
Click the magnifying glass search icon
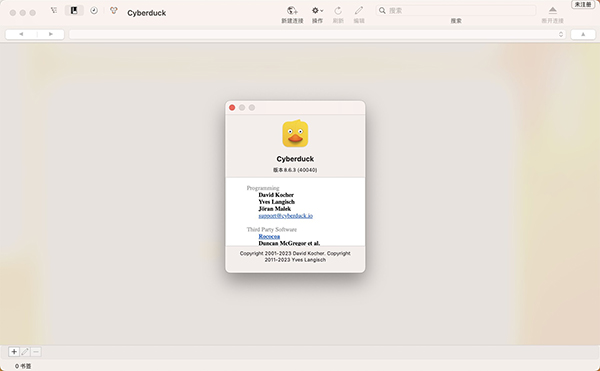[x=382, y=10]
